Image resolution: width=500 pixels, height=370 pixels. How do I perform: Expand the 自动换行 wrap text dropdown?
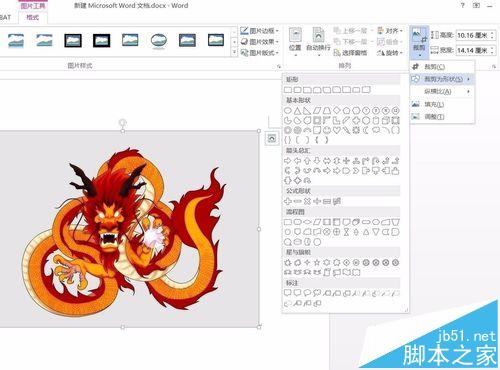[x=318, y=42]
